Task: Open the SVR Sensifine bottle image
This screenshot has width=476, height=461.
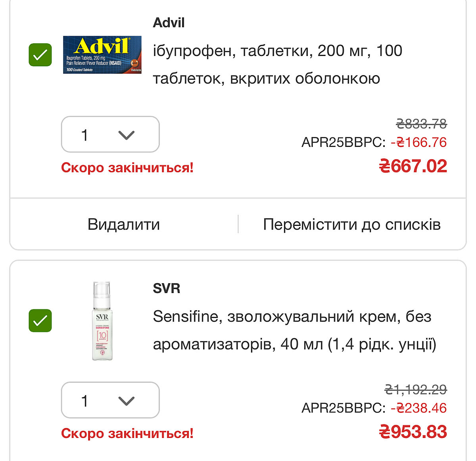Action: point(102,321)
